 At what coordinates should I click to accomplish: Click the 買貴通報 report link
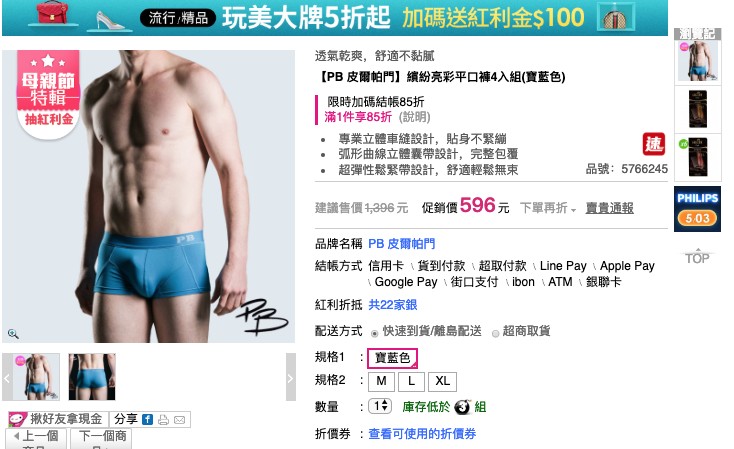pos(609,208)
